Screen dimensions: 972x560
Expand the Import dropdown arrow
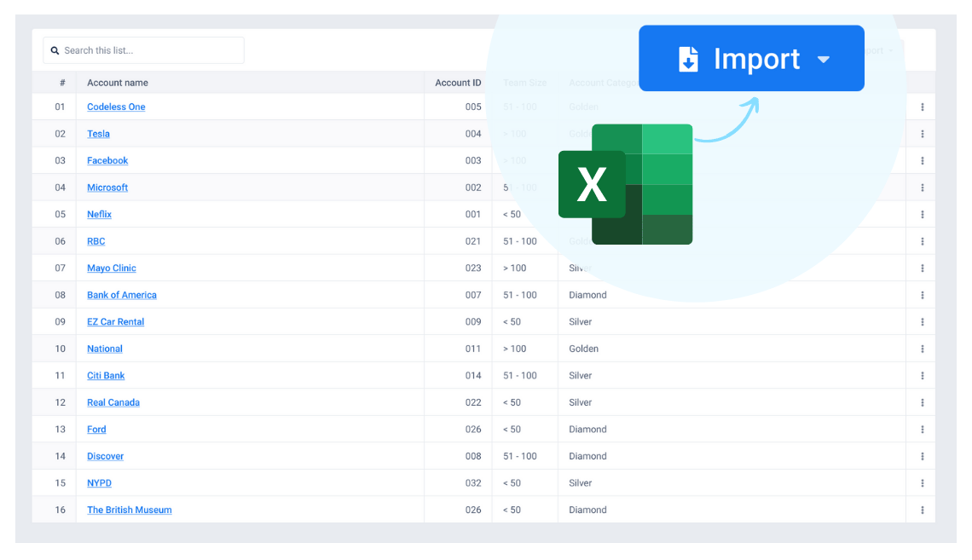click(824, 60)
